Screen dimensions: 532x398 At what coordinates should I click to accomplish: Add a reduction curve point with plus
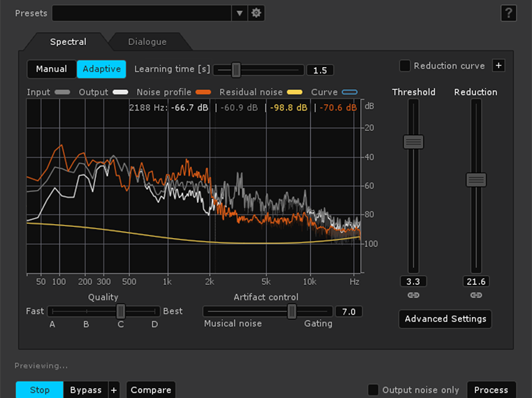(498, 66)
